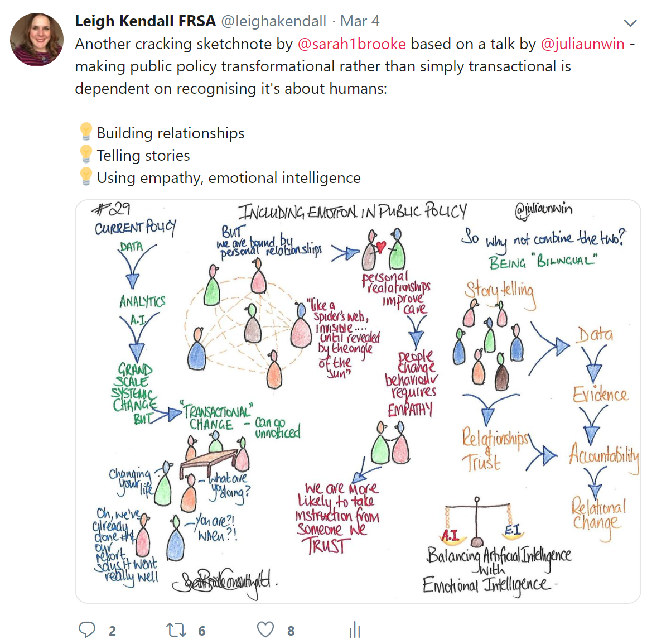Viewport: 647px width, 644px height.
Task: Click the tweet text about public policy
Action: pos(355,66)
